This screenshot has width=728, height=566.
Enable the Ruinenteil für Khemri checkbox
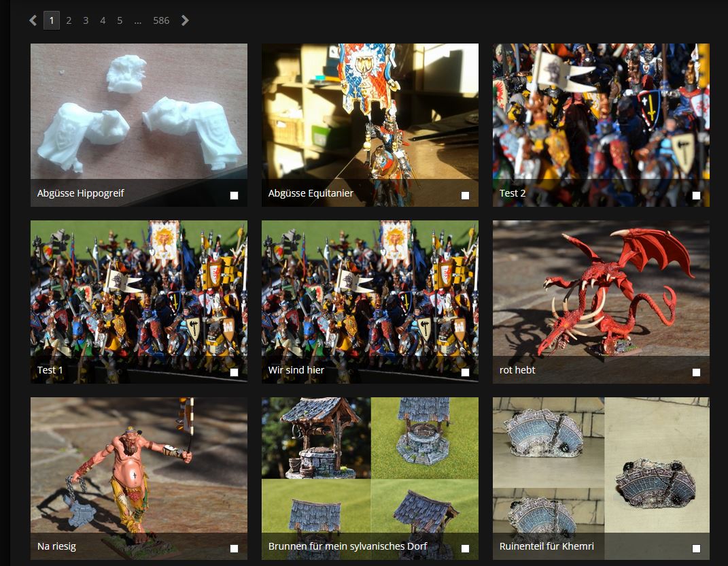[x=696, y=548]
